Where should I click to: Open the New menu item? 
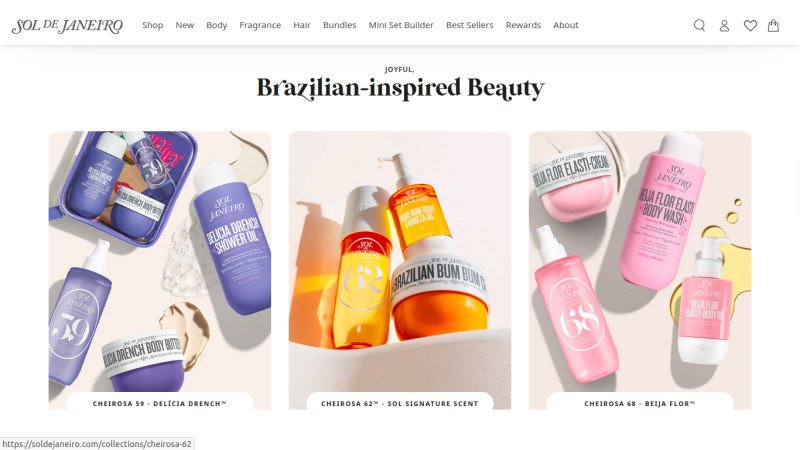coord(185,25)
